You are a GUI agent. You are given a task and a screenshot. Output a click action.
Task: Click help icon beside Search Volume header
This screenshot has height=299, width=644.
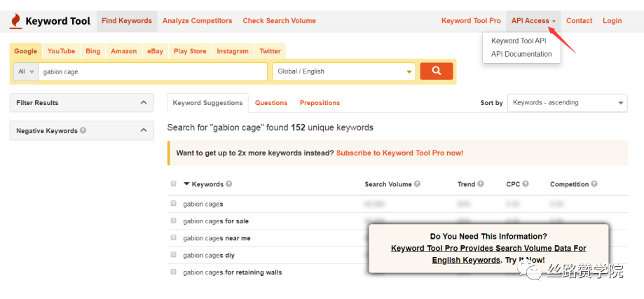pos(417,183)
